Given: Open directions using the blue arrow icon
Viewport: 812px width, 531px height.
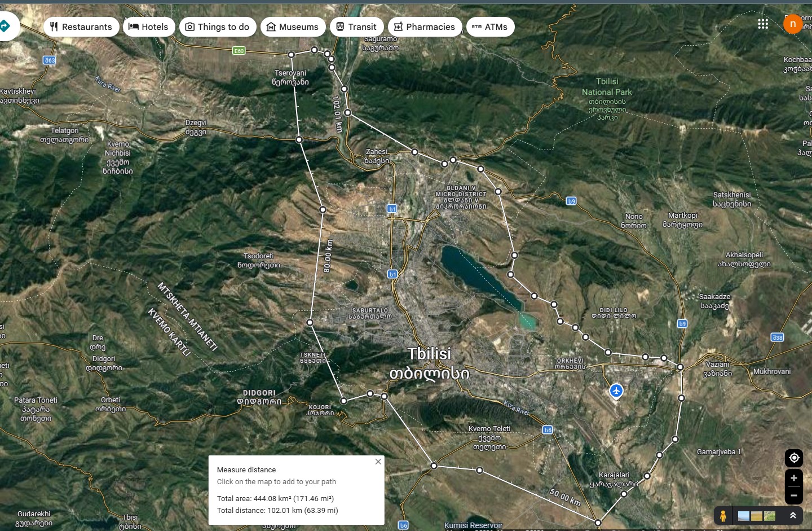Looking at the screenshot, I should point(6,26).
